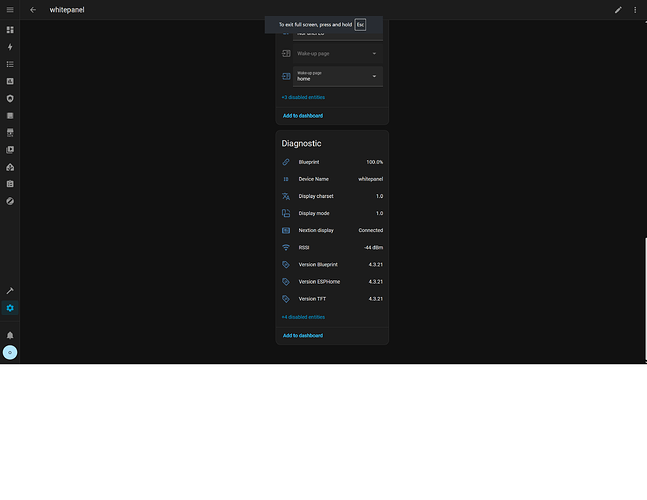Open the Overview dashboard grid icon in sidebar

point(10,30)
